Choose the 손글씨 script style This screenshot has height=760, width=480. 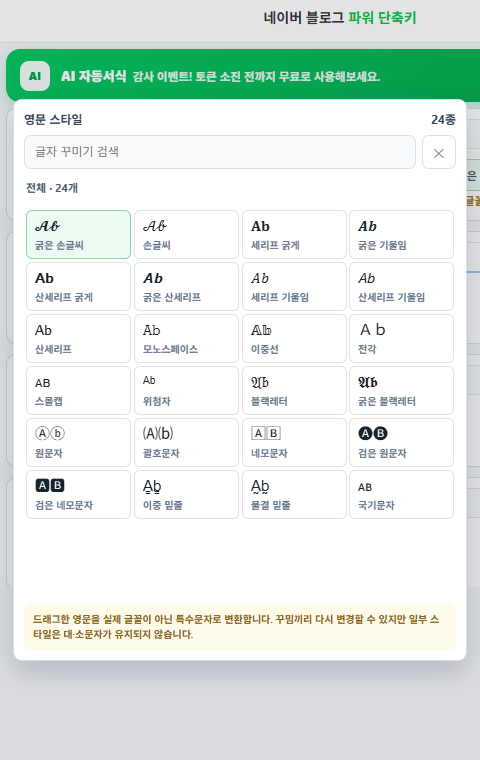tap(186, 235)
